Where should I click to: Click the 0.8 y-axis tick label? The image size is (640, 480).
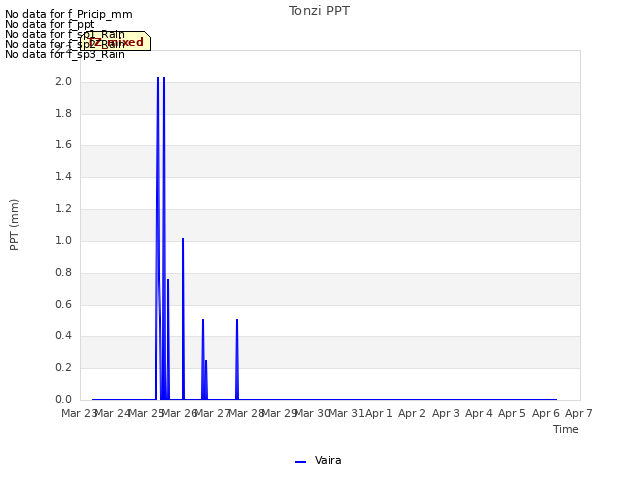coord(64,273)
